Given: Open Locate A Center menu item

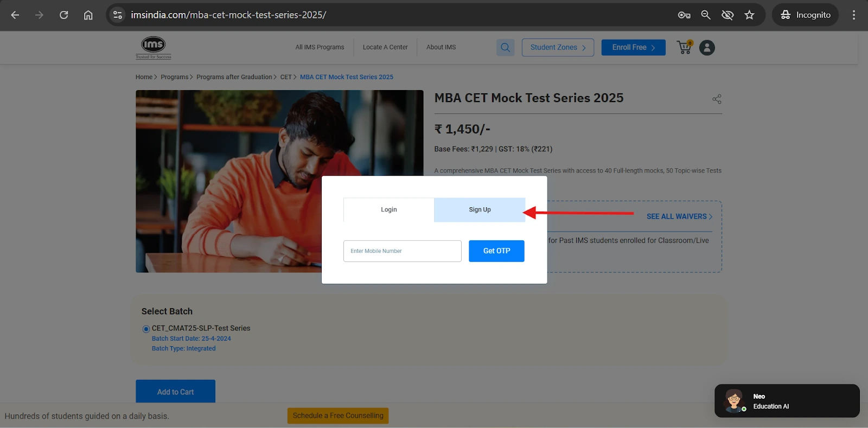Looking at the screenshot, I should [385, 47].
